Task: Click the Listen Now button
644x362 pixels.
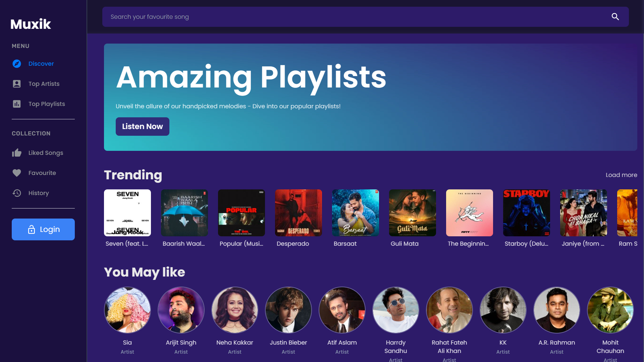Action: pyautogui.click(x=142, y=126)
